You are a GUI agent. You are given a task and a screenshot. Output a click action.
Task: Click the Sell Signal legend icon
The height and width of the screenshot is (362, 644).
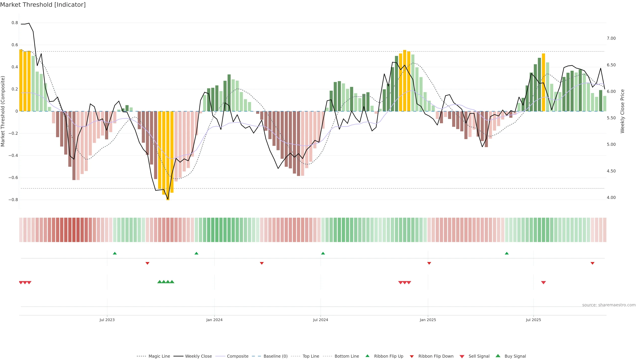pyautogui.click(x=462, y=356)
